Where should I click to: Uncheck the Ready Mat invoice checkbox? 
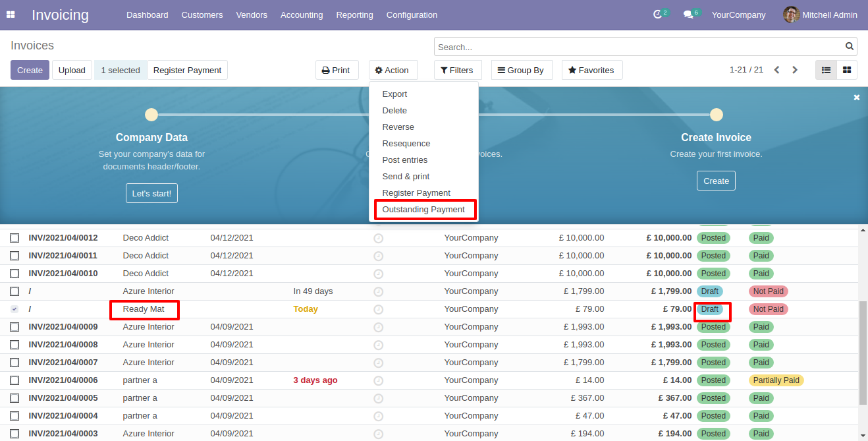click(14, 309)
